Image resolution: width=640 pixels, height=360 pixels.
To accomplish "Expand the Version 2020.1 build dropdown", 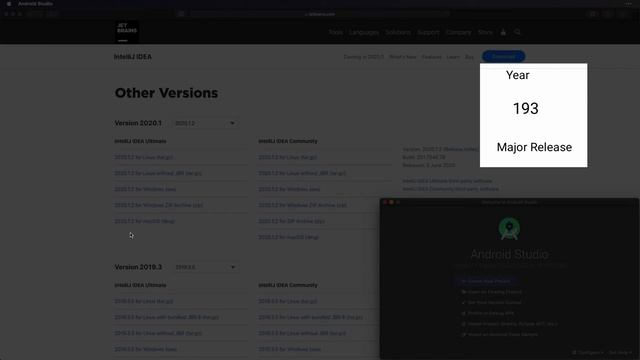I will coord(204,123).
